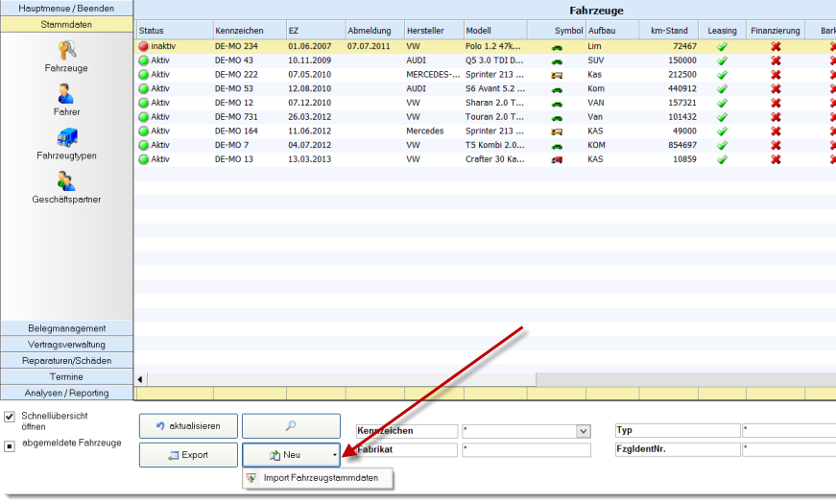Expand Analysen / Reporting section
The width and height of the screenshot is (836, 504).
(66, 393)
